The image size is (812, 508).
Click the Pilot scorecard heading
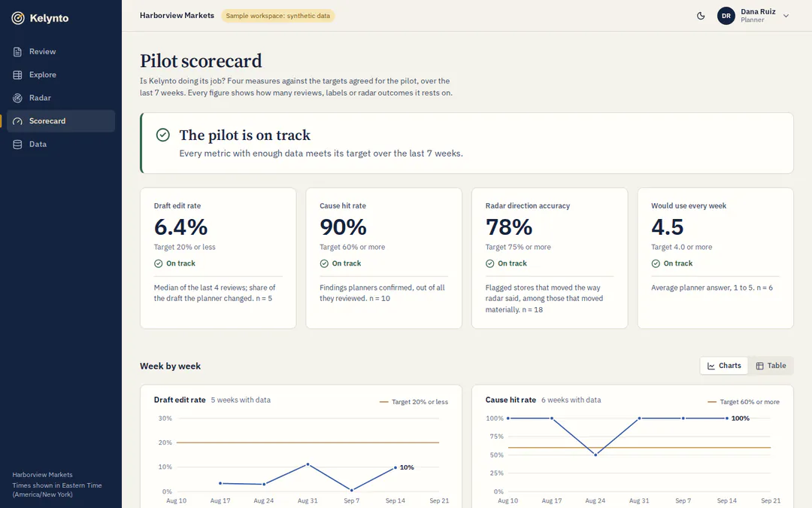tap(201, 61)
